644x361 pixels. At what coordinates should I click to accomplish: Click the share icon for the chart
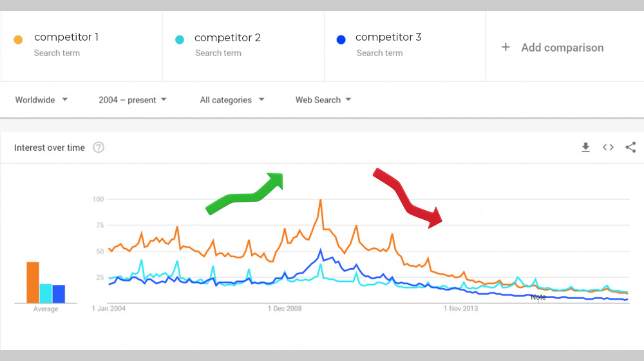coord(631,147)
